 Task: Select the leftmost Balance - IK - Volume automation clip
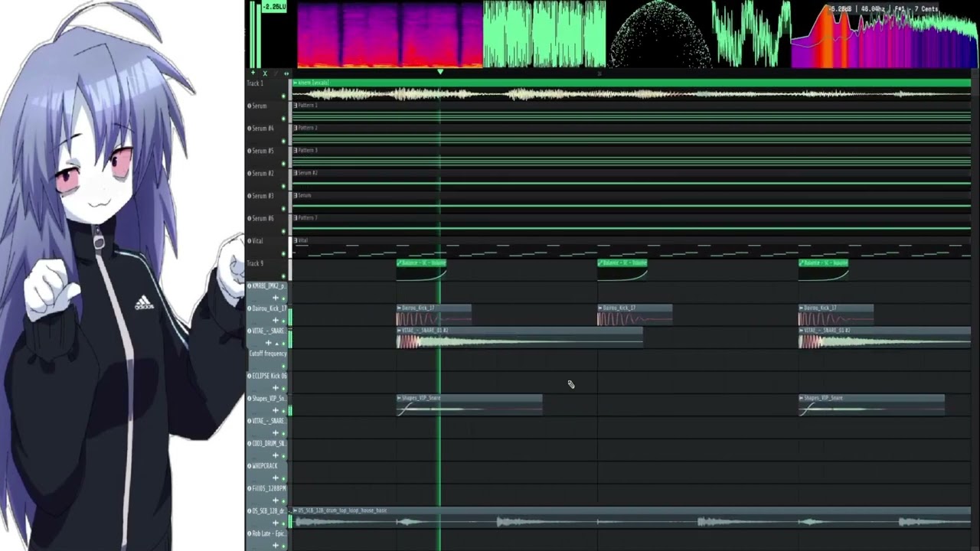[x=421, y=270]
